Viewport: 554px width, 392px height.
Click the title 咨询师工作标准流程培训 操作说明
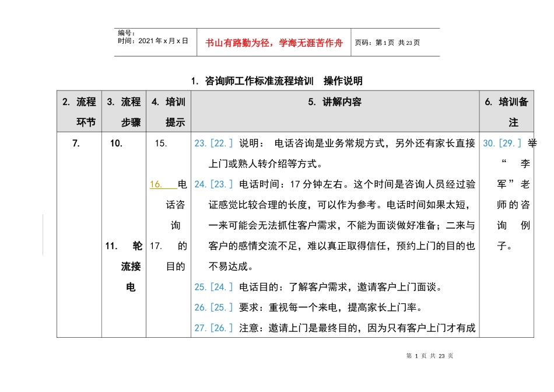tap(276, 80)
